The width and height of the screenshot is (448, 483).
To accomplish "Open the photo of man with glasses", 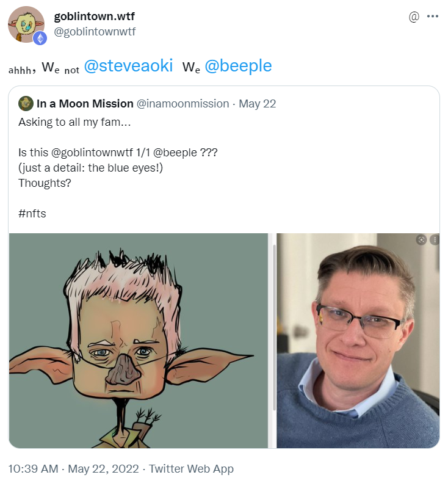I will (x=358, y=340).
